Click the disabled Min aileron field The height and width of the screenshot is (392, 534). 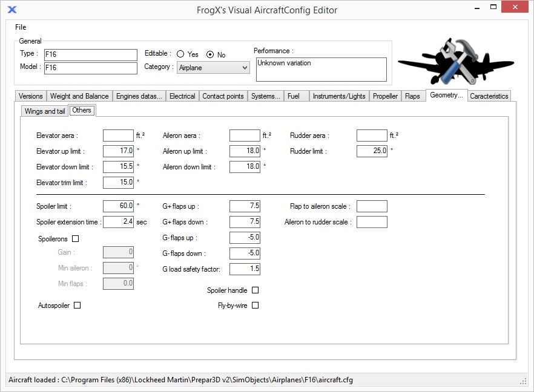[x=118, y=268]
